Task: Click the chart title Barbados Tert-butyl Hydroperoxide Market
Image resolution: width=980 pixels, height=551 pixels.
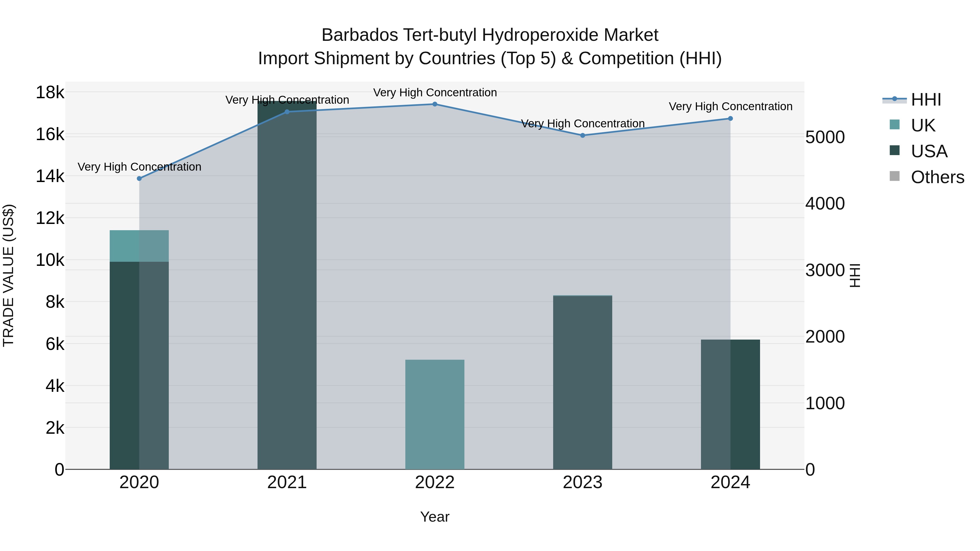Action: (x=490, y=35)
